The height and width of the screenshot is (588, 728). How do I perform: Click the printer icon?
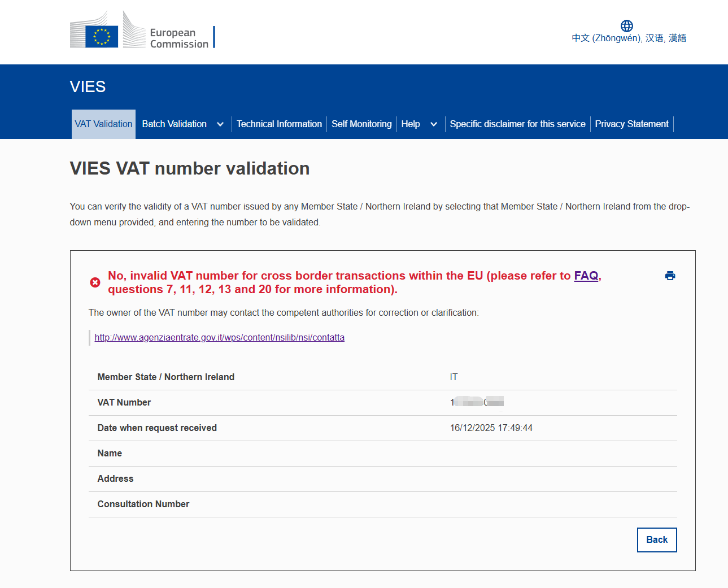670,276
